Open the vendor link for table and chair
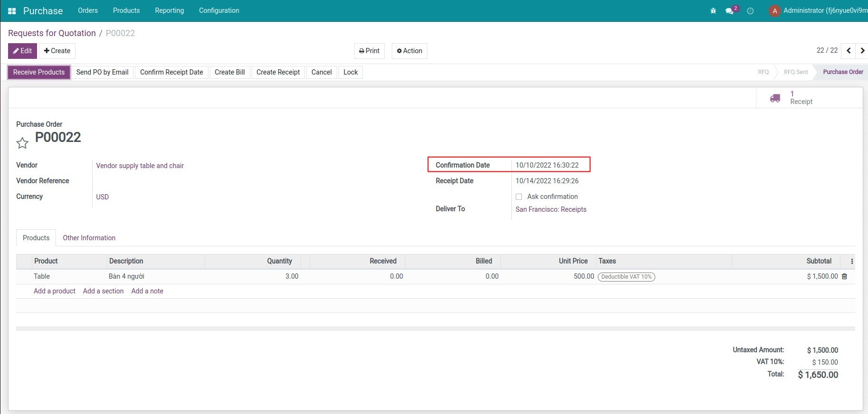 tap(140, 166)
